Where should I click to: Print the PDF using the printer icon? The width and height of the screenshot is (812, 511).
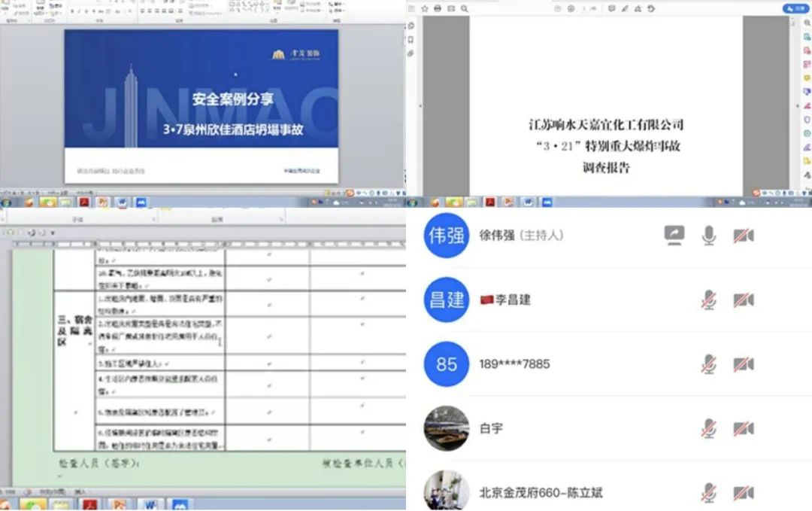point(438,9)
